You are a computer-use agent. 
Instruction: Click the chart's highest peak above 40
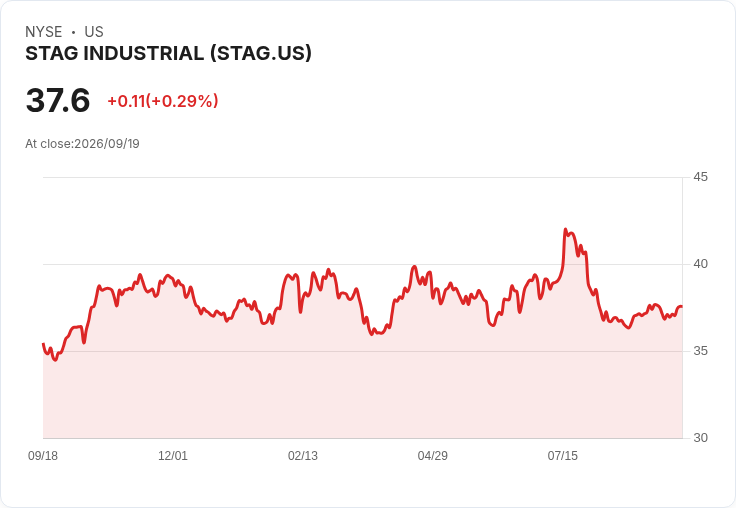566,230
